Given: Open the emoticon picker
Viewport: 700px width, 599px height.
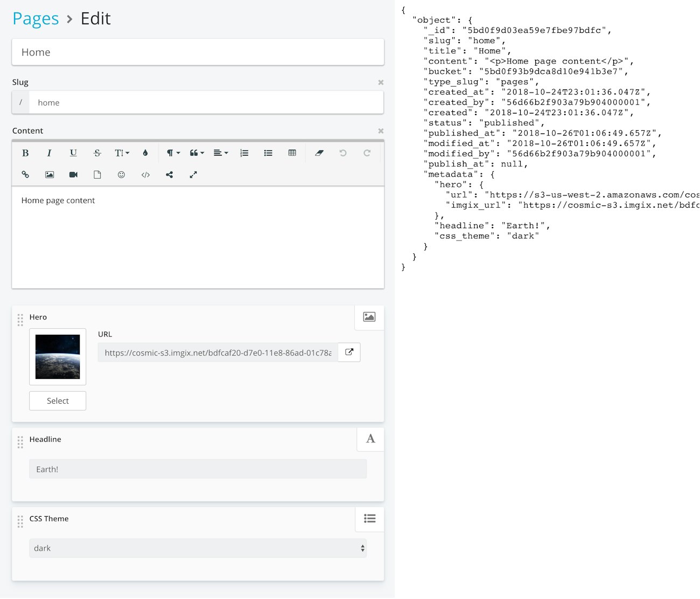Looking at the screenshot, I should click(x=121, y=174).
